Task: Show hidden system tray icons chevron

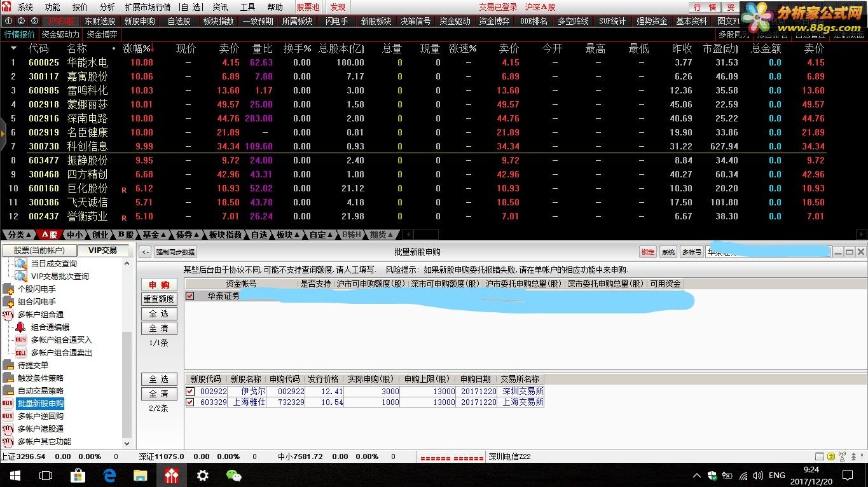Action: point(697,475)
